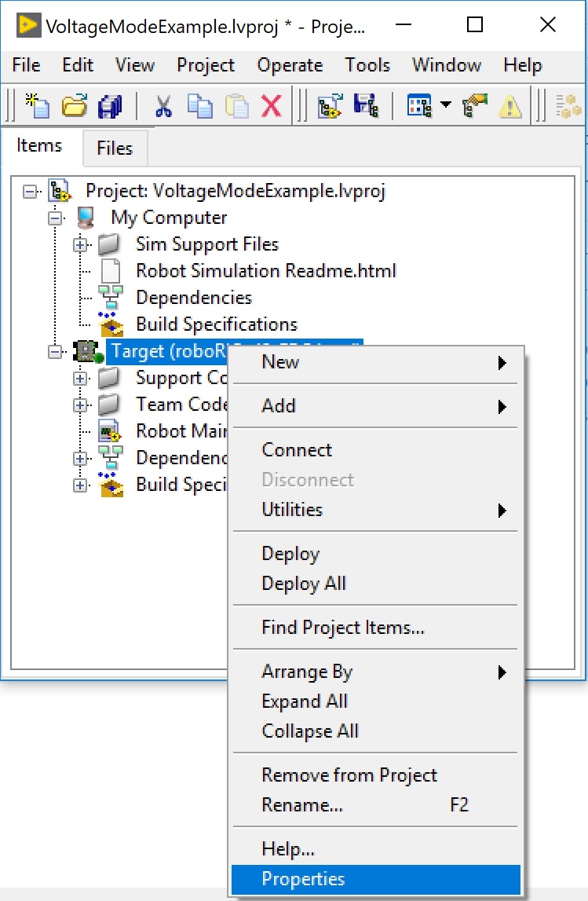Image resolution: width=588 pixels, height=901 pixels.
Task: Click the Build Specifications toolbar icon
Action: tap(569, 106)
